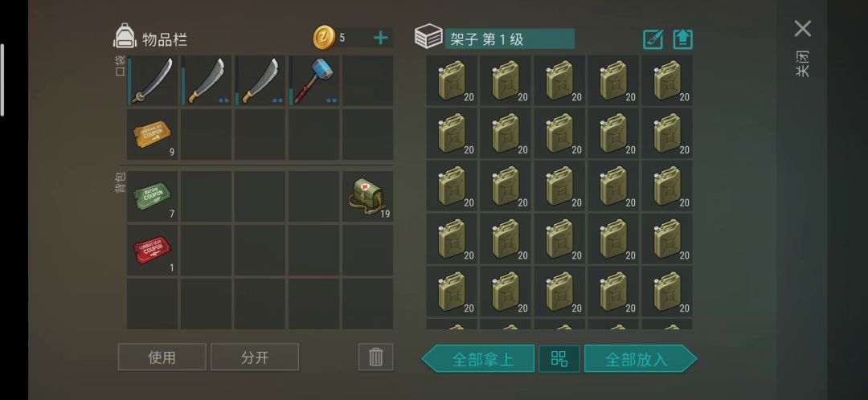Viewport: 868px width, 400px height.
Task: Tap the gold Z coin icon
Action: click(x=323, y=38)
